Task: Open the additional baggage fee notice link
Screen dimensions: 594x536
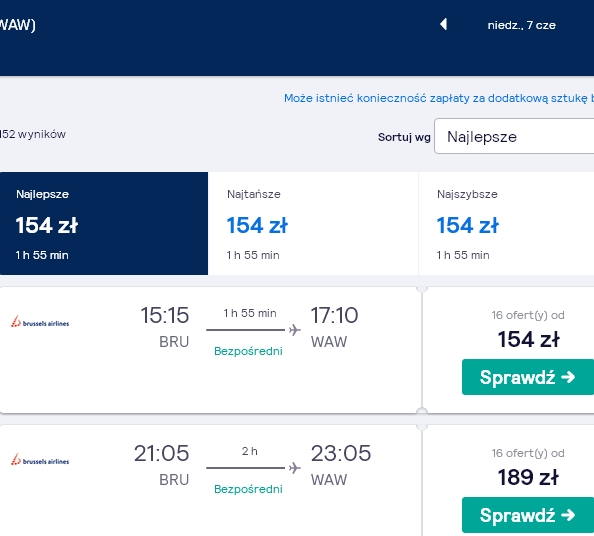Action: (439, 98)
